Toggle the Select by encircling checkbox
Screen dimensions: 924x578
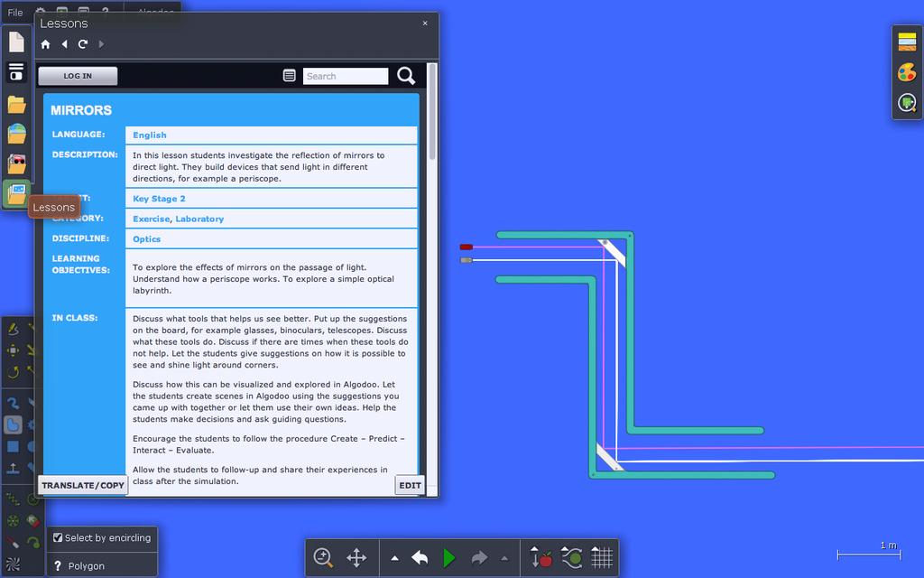click(x=58, y=538)
